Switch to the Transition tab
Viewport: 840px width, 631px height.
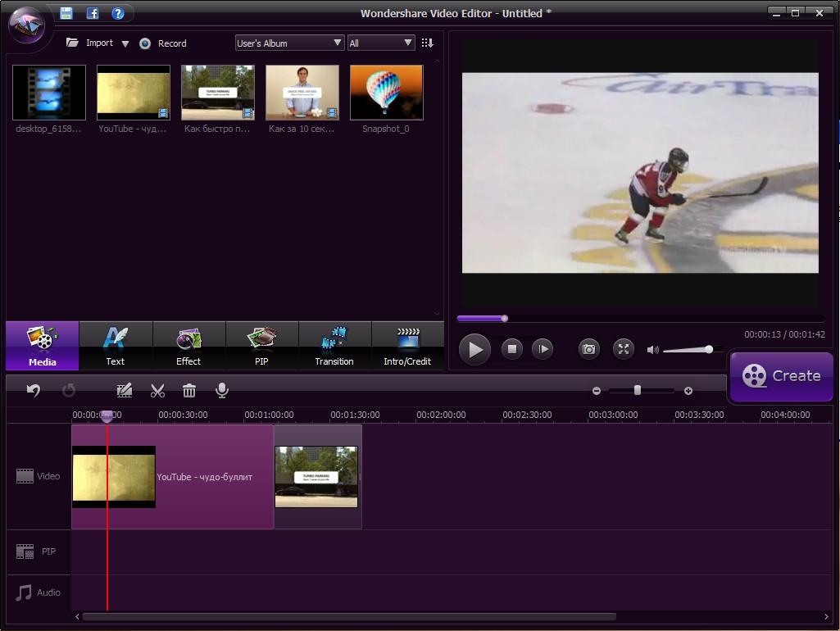click(334, 346)
